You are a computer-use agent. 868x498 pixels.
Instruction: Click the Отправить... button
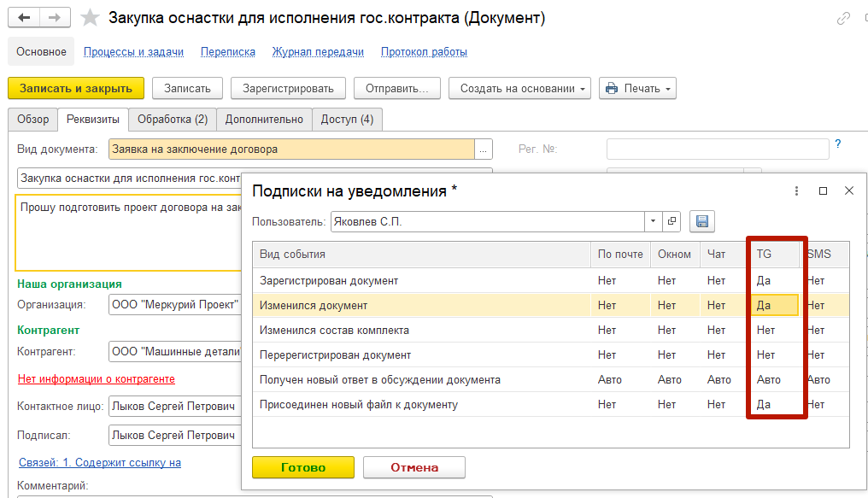[x=397, y=89]
